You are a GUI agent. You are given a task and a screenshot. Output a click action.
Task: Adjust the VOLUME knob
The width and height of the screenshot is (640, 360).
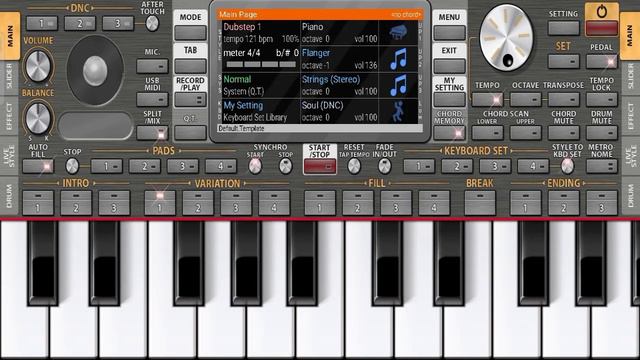pyautogui.click(x=38, y=67)
